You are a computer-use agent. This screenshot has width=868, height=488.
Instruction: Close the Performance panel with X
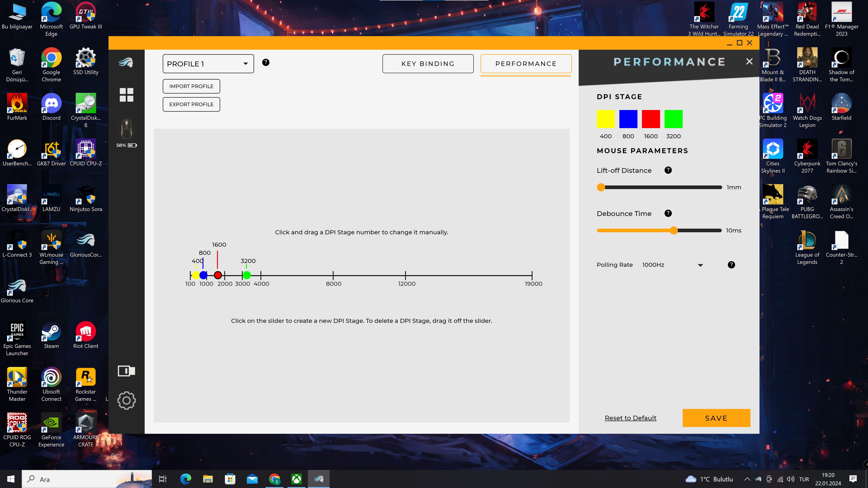point(749,61)
